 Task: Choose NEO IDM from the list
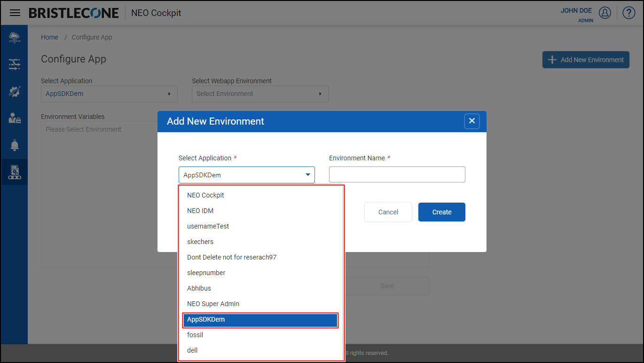[x=261, y=211]
